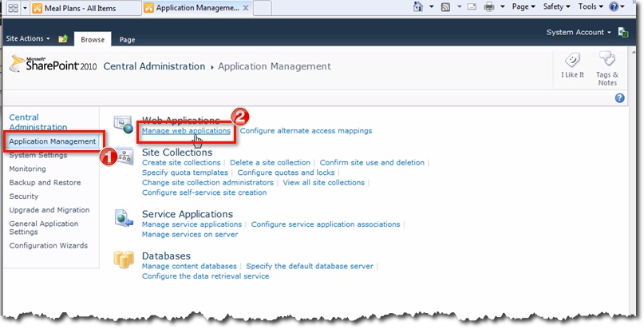Open Central Administration in the sidebar
The height and width of the screenshot is (329, 644).
[x=38, y=122]
